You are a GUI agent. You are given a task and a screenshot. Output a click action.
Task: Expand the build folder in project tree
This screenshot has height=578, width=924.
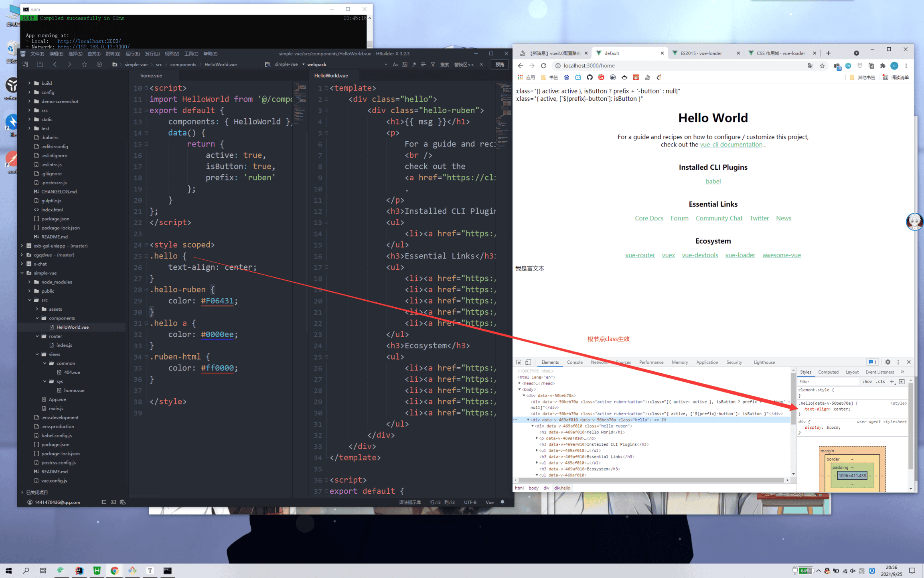click(29, 83)
